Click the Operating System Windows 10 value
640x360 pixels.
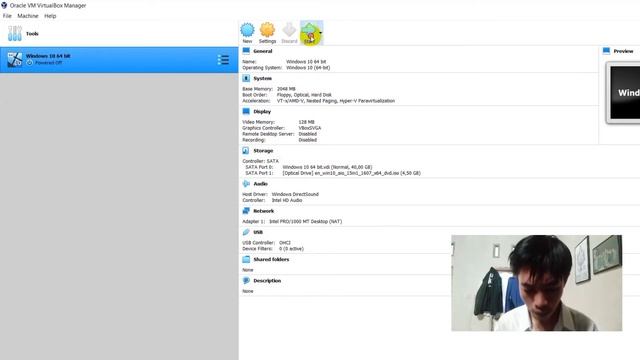tap(308, 68)
